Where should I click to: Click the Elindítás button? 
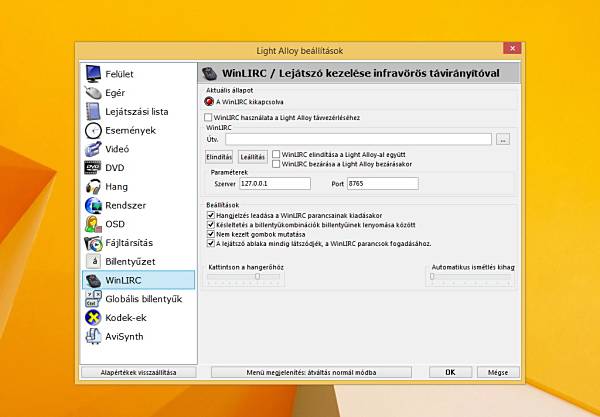[x=219, y=157]
